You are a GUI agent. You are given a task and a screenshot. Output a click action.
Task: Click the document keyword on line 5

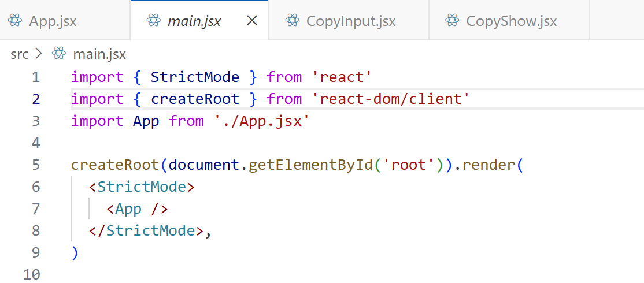pyautogui.click(x=204, y=165)
